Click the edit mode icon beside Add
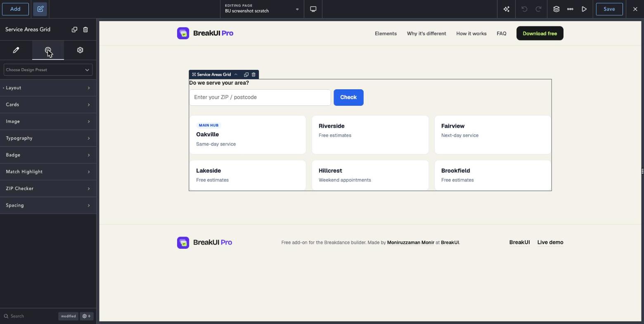Image resolution: width=644 pixels, height=324 pixels. click(40, 9)
